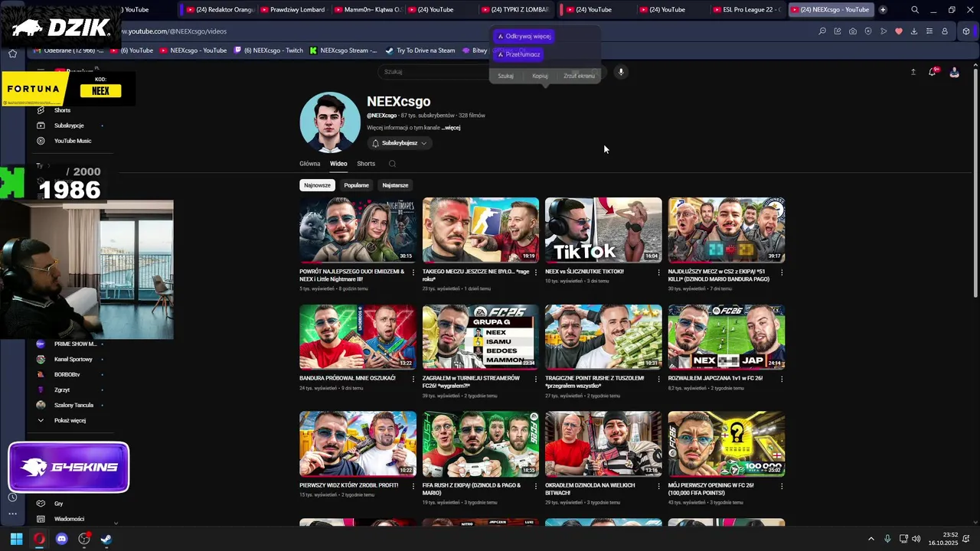
Task: Expand the Subskrybujesz subscription dropdown
Action: pyautogui.click(x=399, y=143)
